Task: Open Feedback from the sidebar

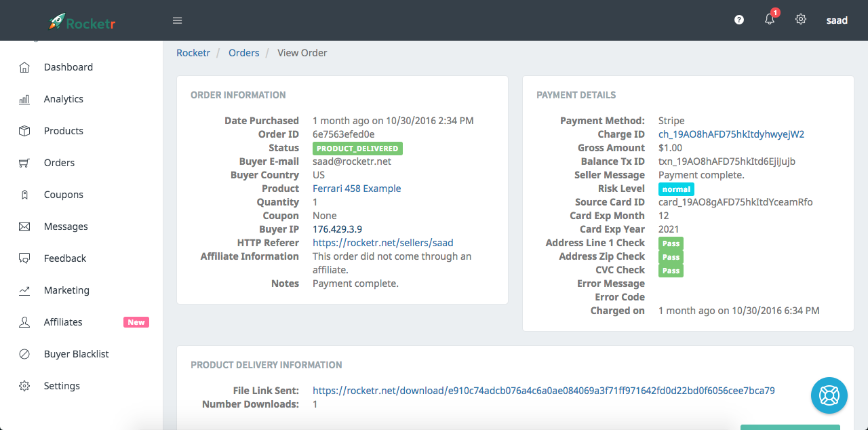Action: click(64, 258)
